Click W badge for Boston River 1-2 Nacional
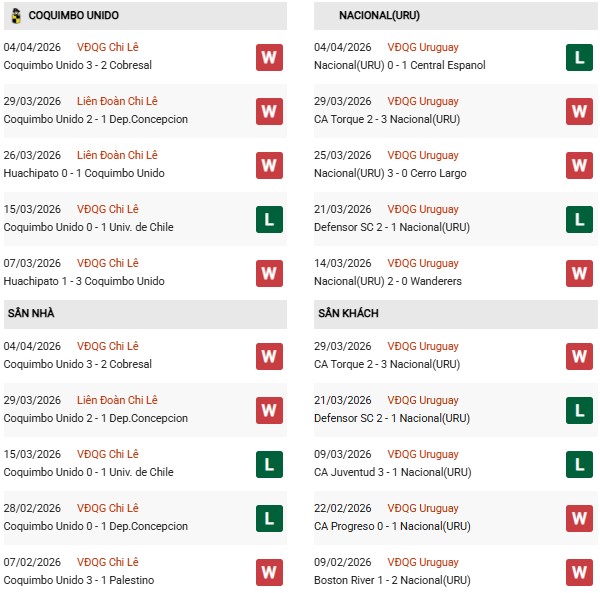The height and width of the screenshot is (593, 600). click(x=579, y=572)
